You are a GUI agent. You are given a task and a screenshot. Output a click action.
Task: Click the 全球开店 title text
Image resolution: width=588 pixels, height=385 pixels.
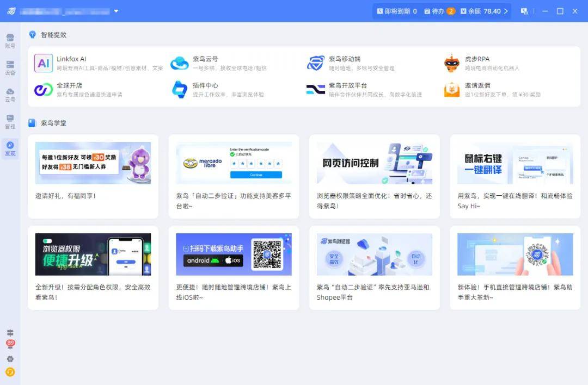(69, 85)
